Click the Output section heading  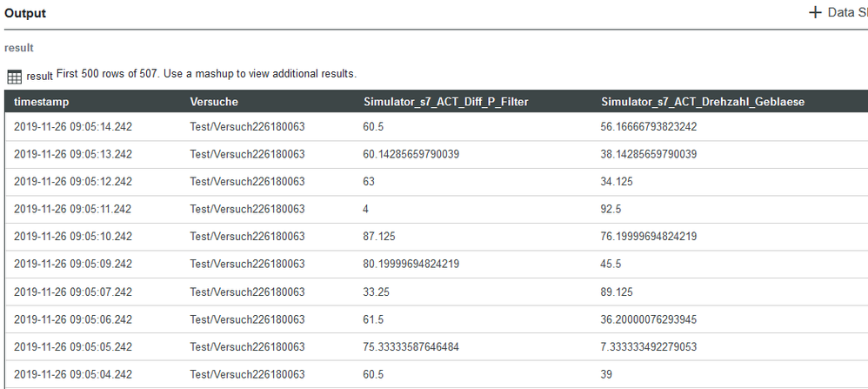[25, 13]
